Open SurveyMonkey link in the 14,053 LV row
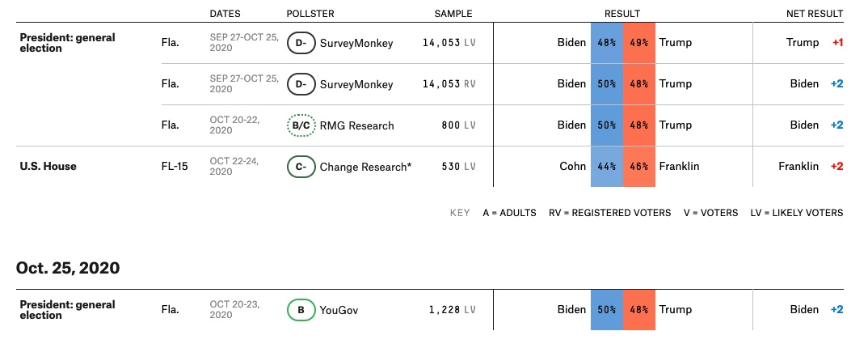 point(356,43)
